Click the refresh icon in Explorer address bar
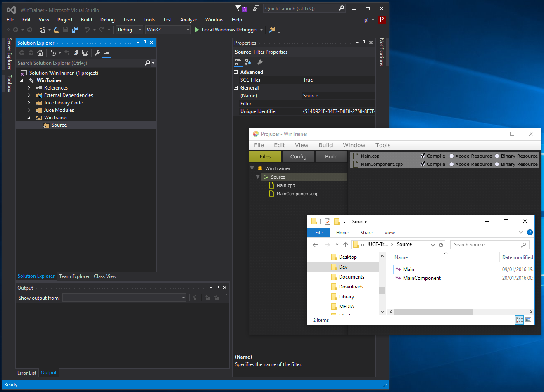 pos(441,245)
